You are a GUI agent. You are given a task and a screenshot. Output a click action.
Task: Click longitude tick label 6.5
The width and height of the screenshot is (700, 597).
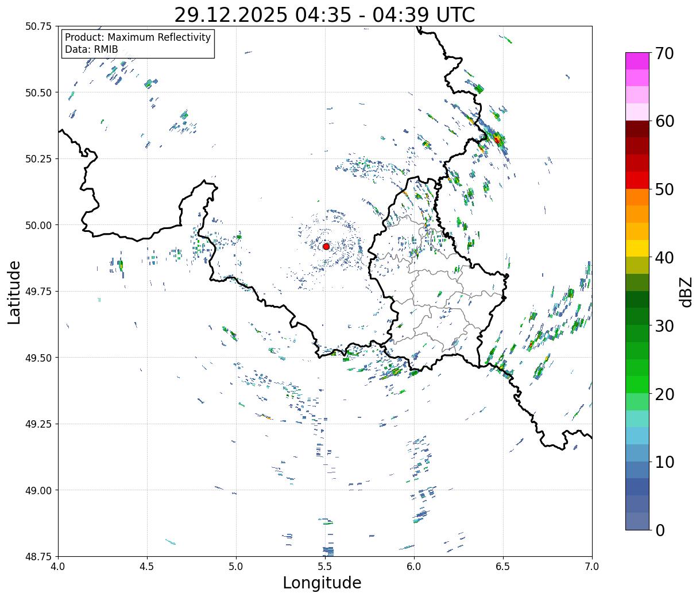[503, 567]
